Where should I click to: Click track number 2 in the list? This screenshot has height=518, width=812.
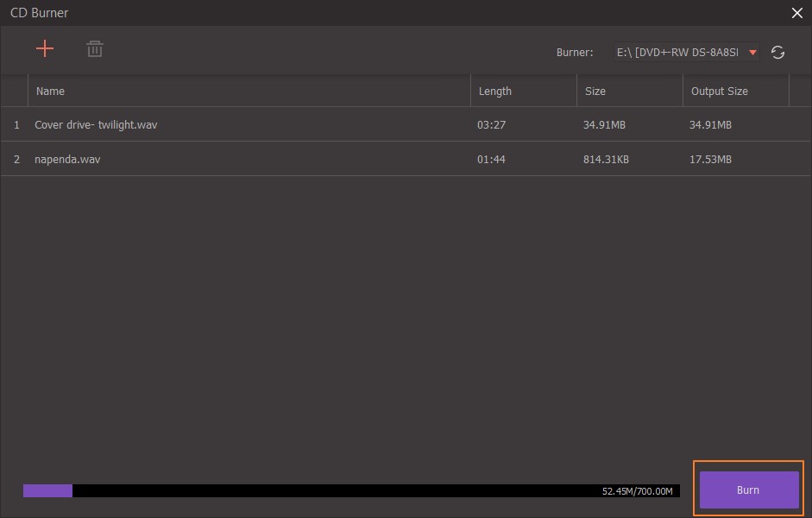(x=16, y=160)
